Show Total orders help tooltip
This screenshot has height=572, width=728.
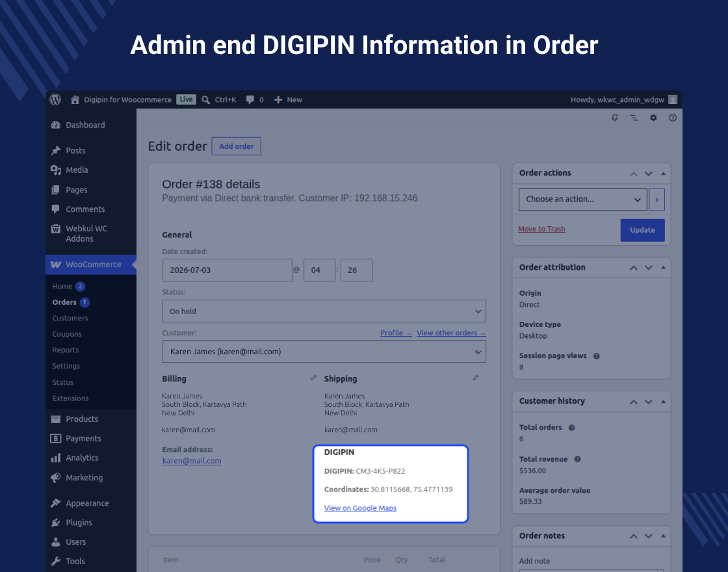click(x=572, y=428)
